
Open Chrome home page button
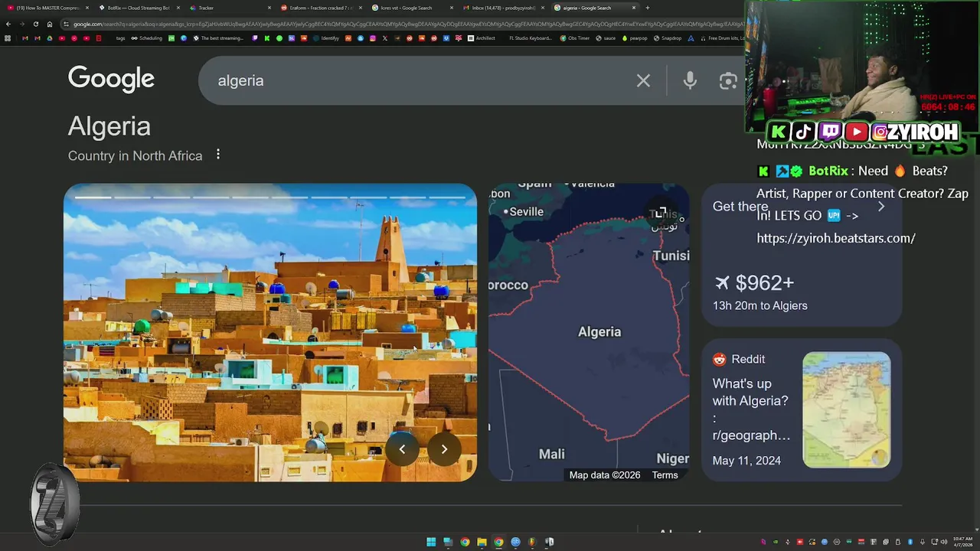[50, 24]
